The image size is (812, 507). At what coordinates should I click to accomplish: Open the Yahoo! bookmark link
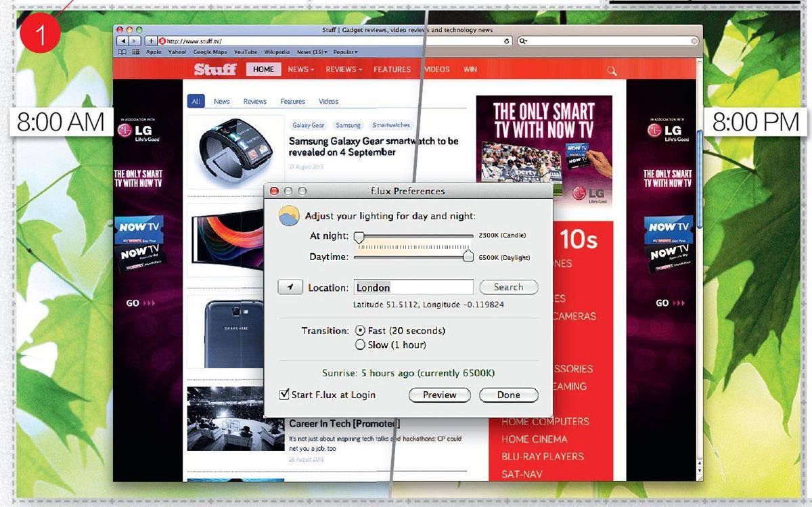(x=177, y=52)
